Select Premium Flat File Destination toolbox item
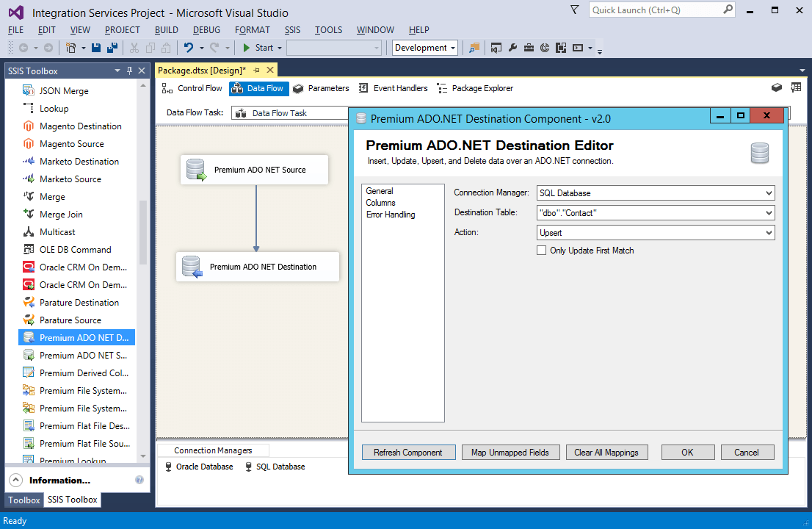The height and width of the screenshot is (529, 812). point(84,425)
